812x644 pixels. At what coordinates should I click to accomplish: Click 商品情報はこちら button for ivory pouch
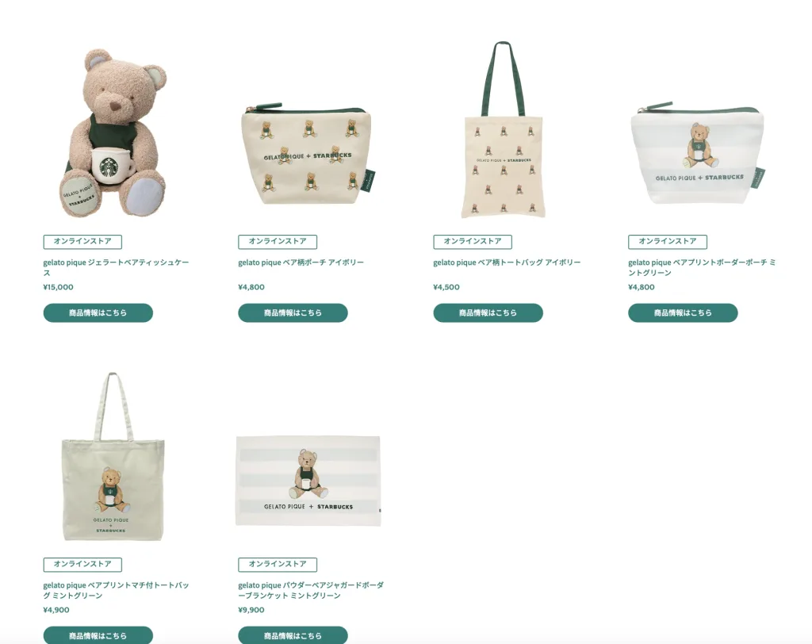pyautogui.click(x=293, y=313)
